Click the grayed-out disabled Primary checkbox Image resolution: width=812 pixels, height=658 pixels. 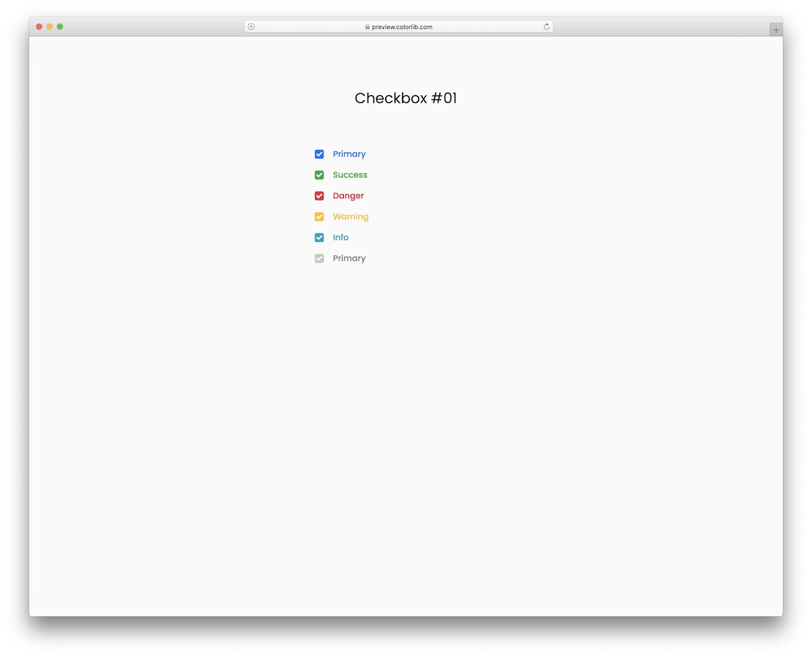(319, 259)
